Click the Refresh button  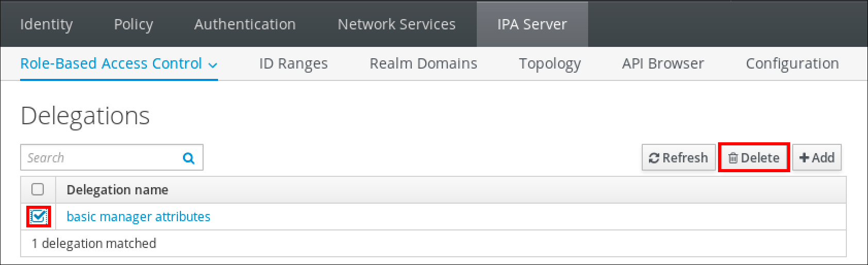pyautogui.click(x=678, y=158)
